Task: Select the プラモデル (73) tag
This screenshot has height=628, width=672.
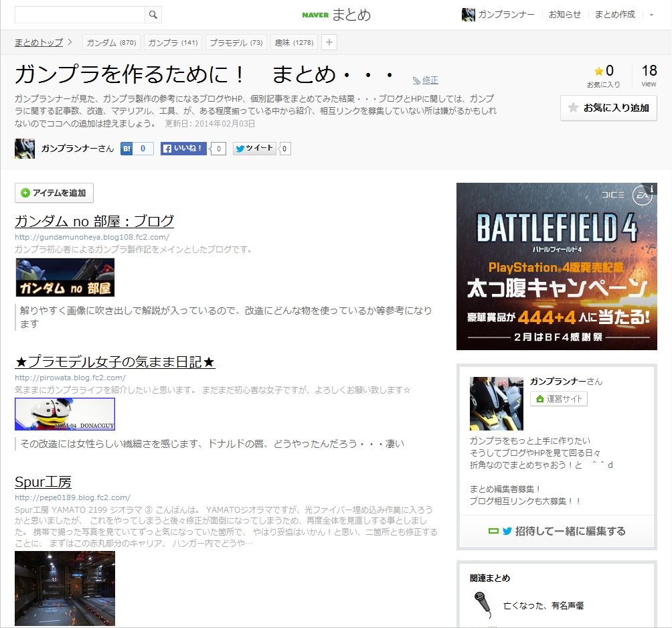Action: click(236, 42)
